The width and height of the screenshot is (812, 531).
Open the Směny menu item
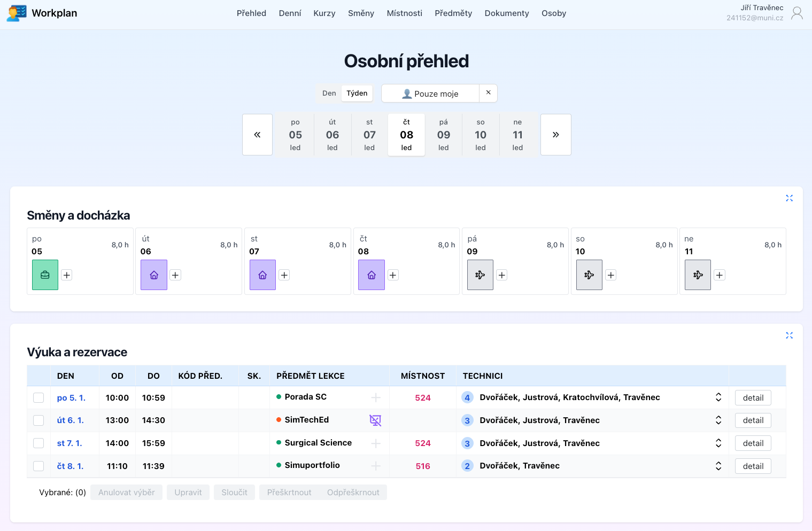click(x=361, y=13)
